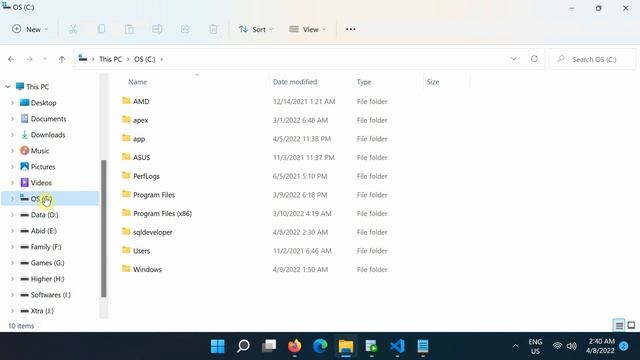This screenshot has height=360, width=640.
Task: Select the Program Files (x86) folder
Action: tap(162, 213)
